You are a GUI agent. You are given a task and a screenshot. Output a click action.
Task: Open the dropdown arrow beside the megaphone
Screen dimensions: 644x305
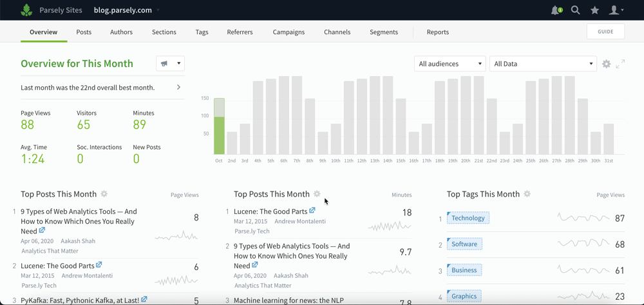pyautogui.click(x=178, y=64)
